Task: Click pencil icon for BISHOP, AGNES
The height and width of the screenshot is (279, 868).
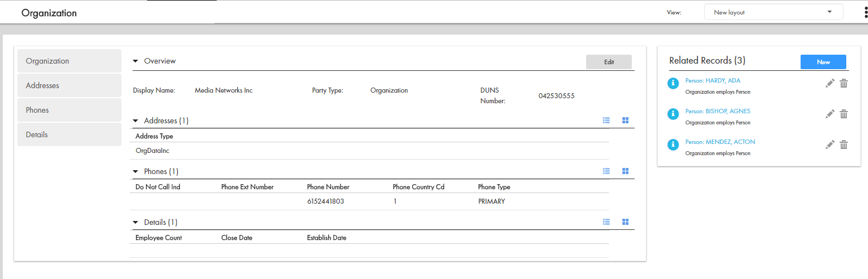Action: pos(830,114)
